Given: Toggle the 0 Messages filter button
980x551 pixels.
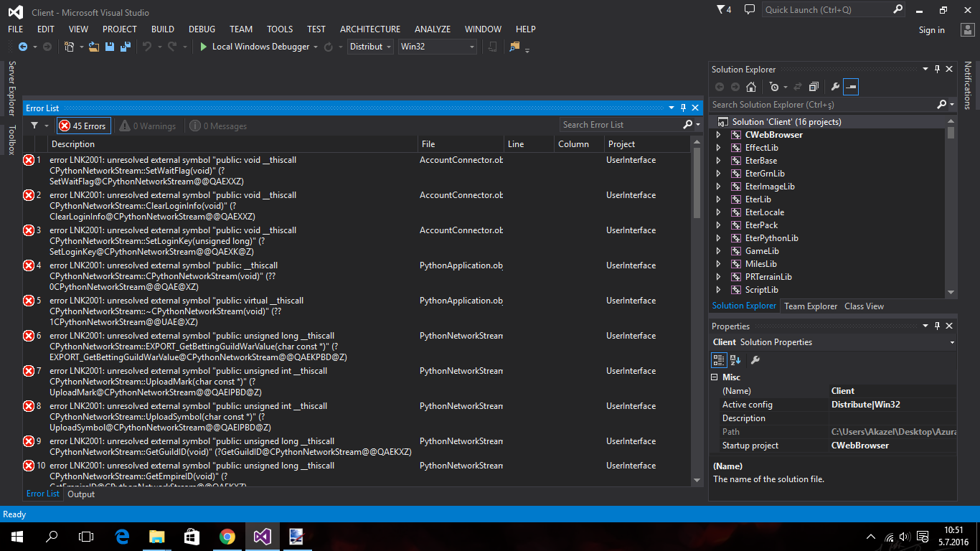Looking at the screenshot, I should pyautogui.click(x=218, y=126).
